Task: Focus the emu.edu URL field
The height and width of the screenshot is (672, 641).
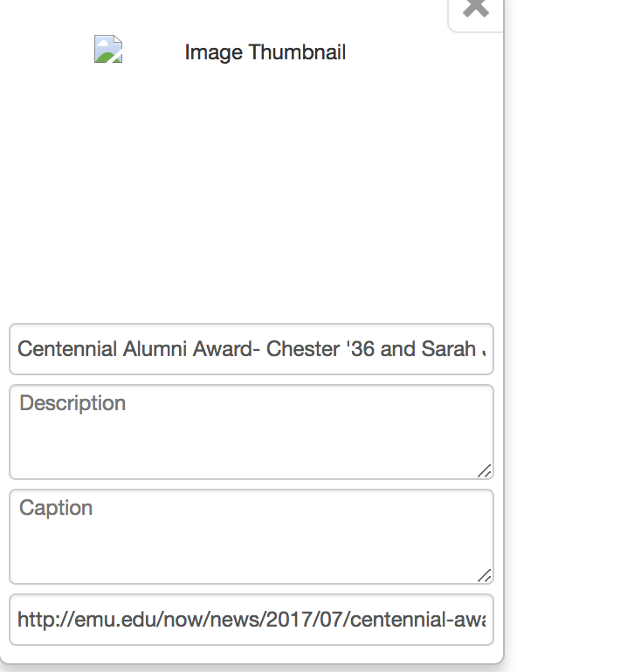Action: (252, 620)
